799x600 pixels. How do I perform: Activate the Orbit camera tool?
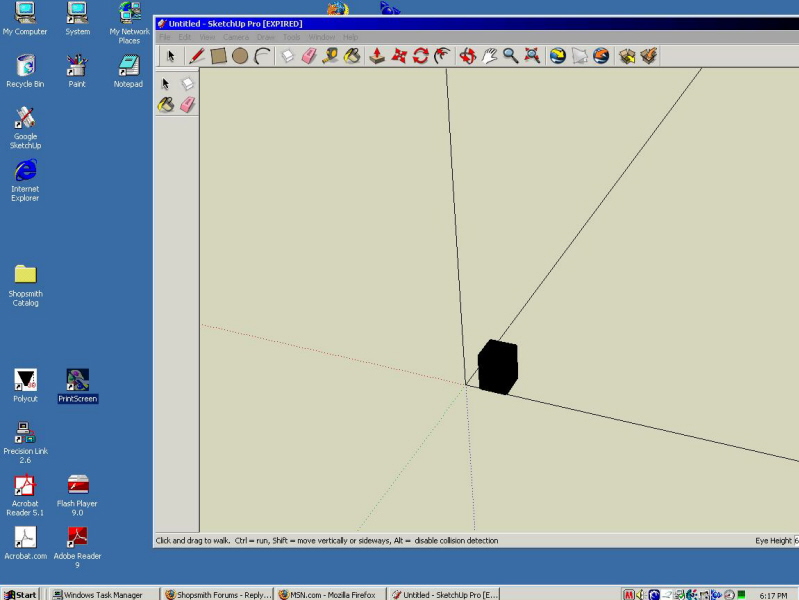click(467, 56)
